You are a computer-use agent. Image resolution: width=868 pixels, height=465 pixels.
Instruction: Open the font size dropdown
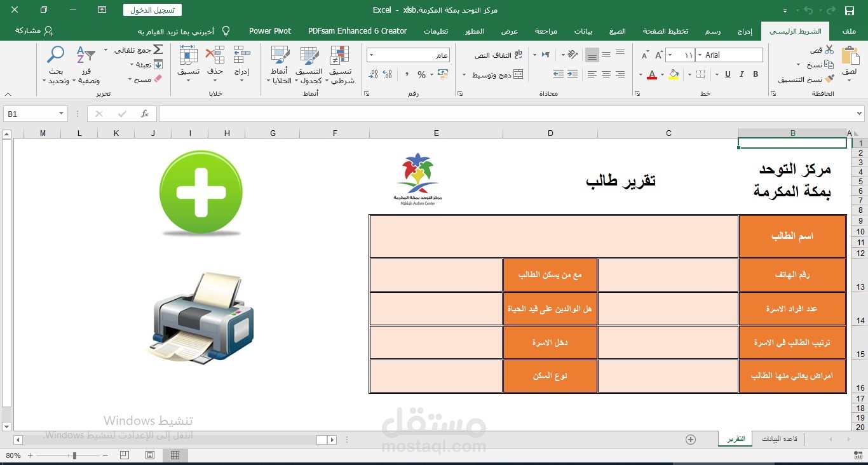click(x=670, y=55)
